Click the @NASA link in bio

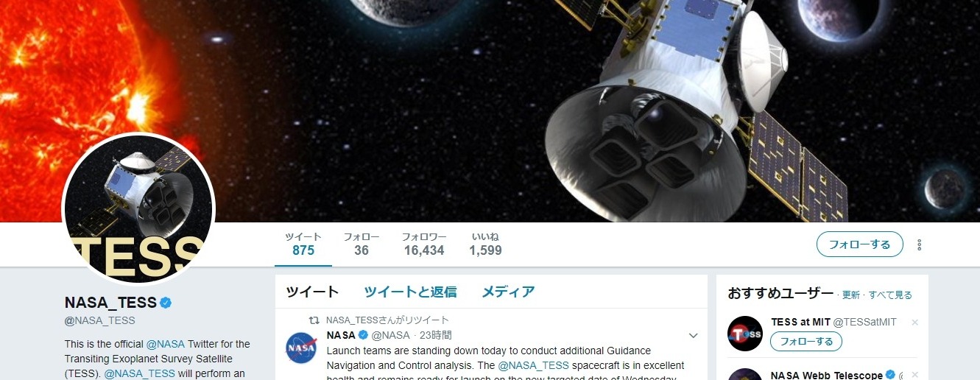[165, 344]
